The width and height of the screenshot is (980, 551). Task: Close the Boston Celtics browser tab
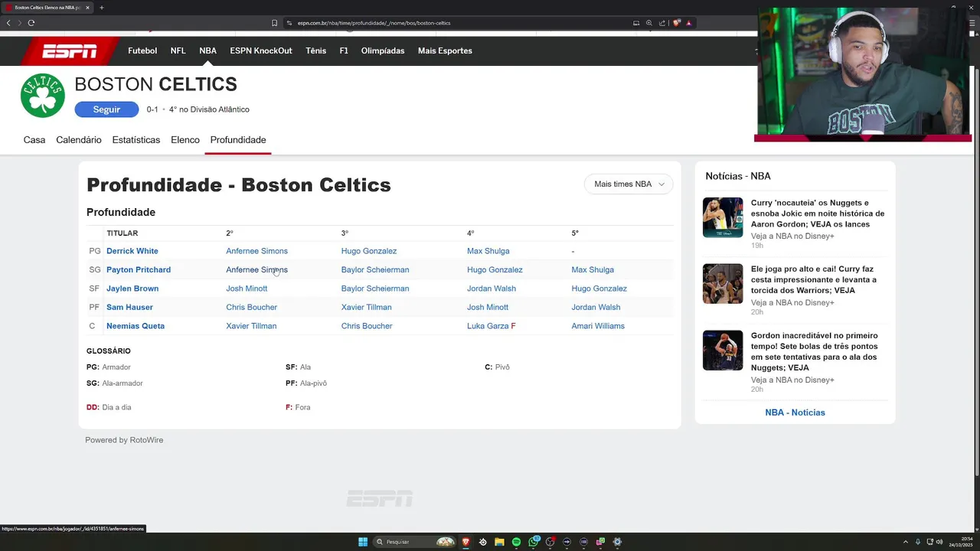coord(87,8)
